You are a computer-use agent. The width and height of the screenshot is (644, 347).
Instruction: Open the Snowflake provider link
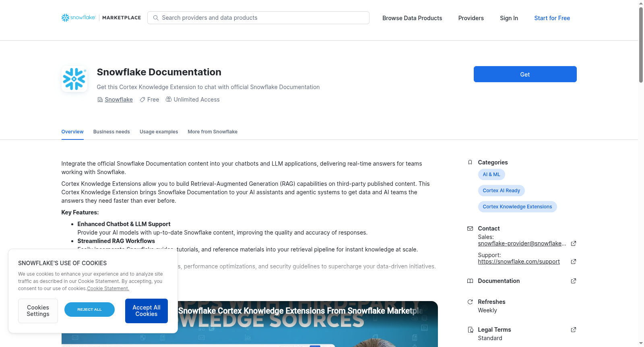[119, 100]
